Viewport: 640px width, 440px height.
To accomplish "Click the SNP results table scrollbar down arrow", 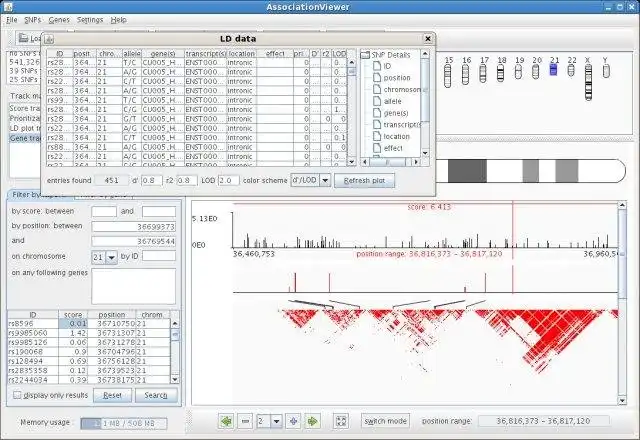I will click(175, 380).
